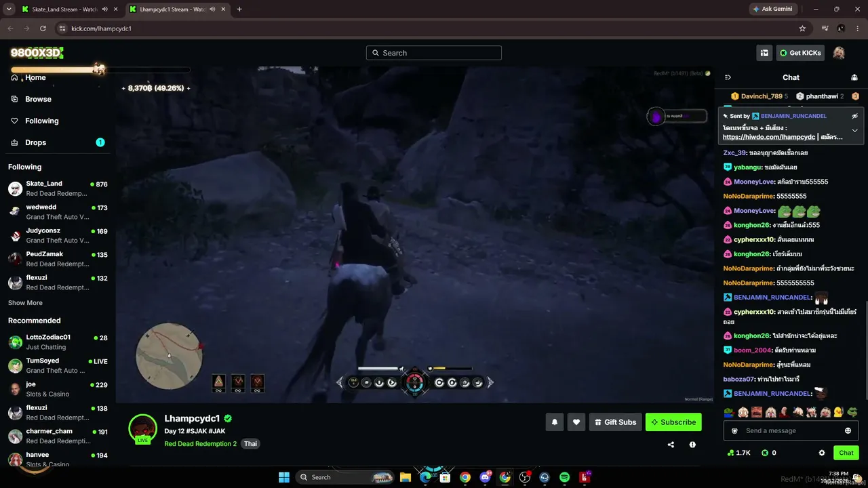The width and height of the screenshot is (868, 488).
Task: Click the Thai language tag
Action: (x=250, y=444)
